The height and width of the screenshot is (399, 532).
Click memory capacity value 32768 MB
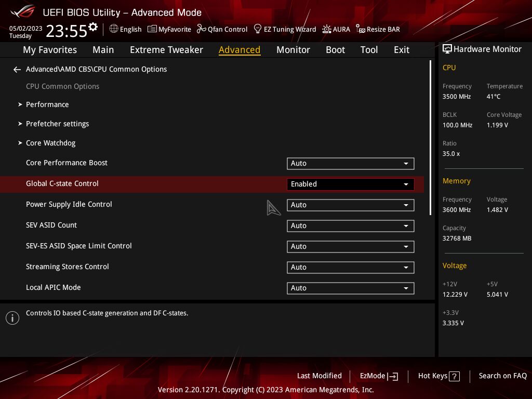457,238
